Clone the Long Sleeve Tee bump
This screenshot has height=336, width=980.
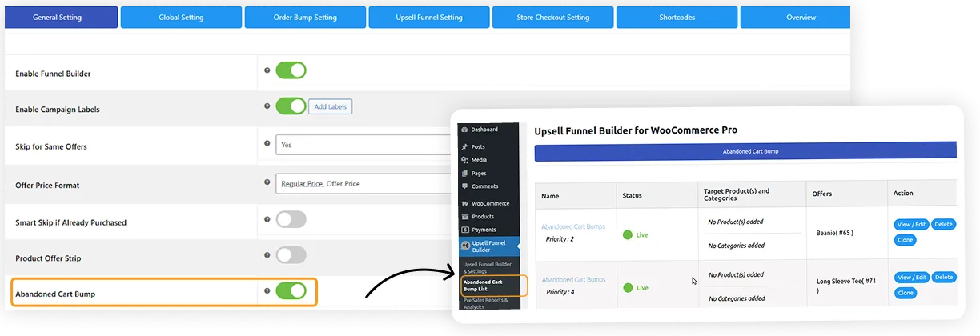pos(905,293)
